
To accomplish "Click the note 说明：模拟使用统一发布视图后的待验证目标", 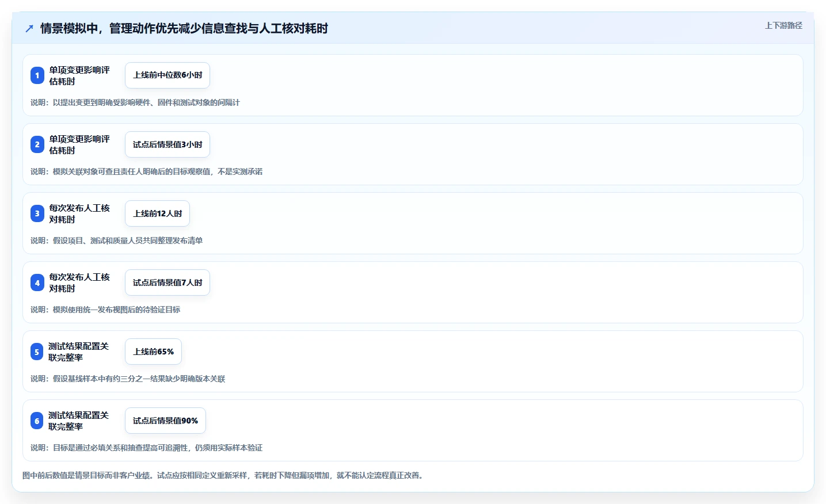I will coord(105,310).
